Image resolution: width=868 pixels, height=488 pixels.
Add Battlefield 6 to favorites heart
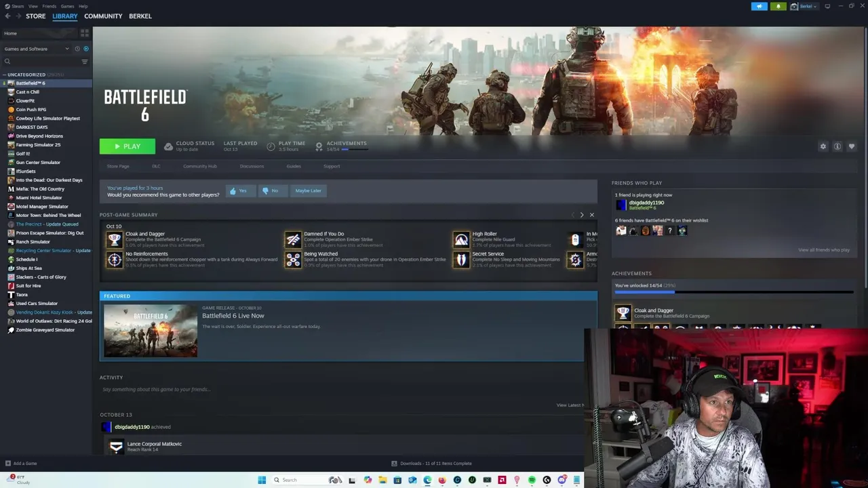(851, 146)
